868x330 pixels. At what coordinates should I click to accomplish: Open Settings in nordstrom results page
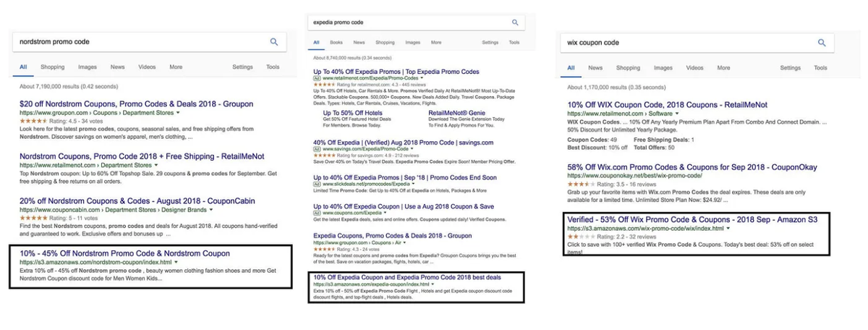point(242,67)
